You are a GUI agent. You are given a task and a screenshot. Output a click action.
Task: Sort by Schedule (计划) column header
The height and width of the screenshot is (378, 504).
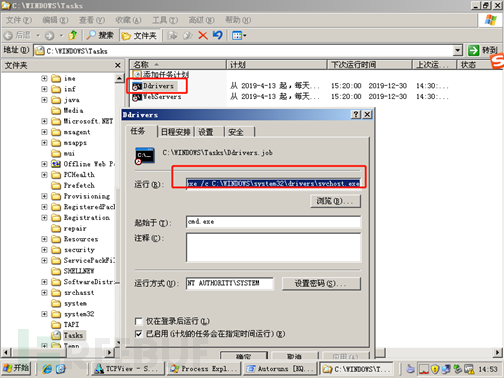click(x=277, y=65)
